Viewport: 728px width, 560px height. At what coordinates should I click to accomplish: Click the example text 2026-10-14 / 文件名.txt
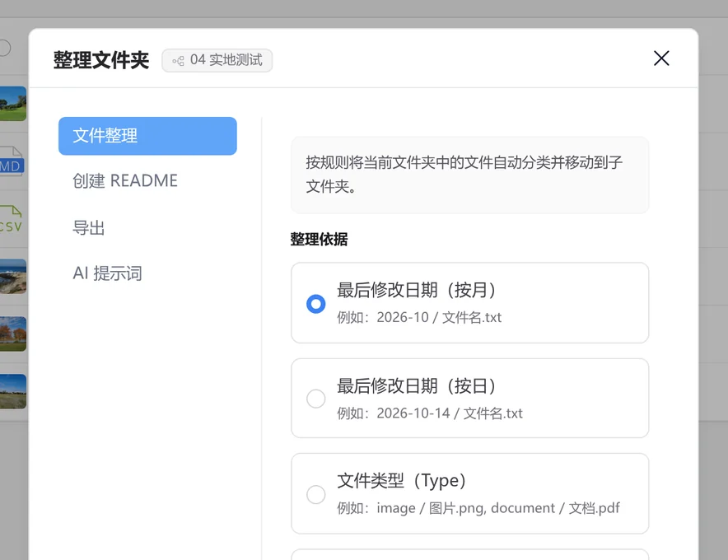click(450, 413)
